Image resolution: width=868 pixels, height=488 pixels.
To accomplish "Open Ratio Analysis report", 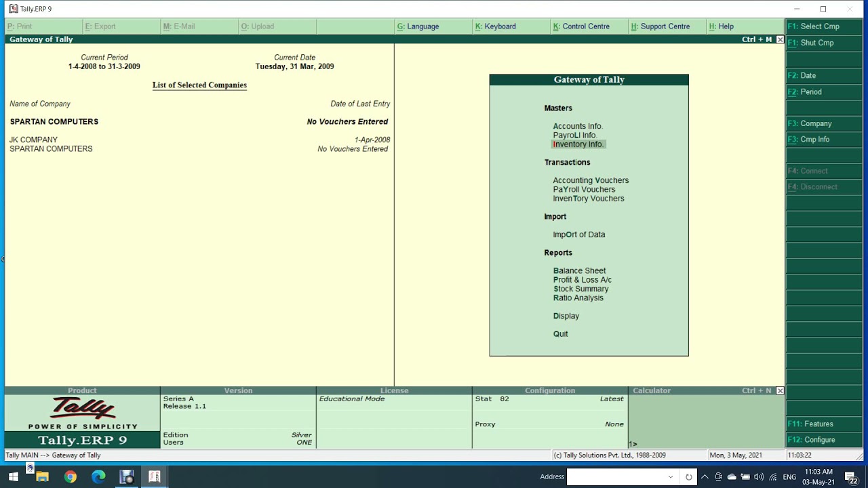I will (x=578, y=298).
